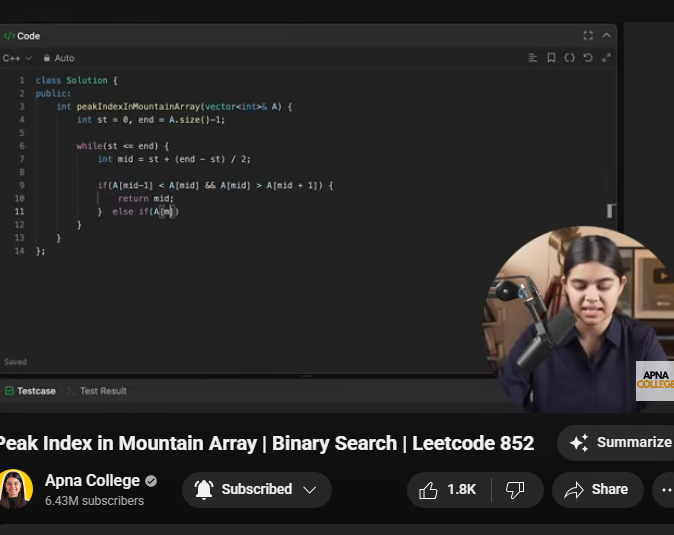Viewport: 674px width, 535px height.
Task: Click the 'class Solution' code line
Action: point(77,80)
